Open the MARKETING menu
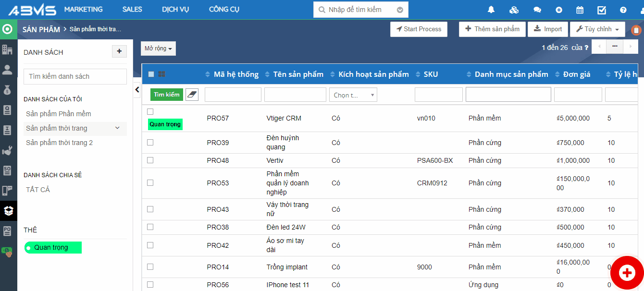The image size is (644, 291). click(83, 10)
